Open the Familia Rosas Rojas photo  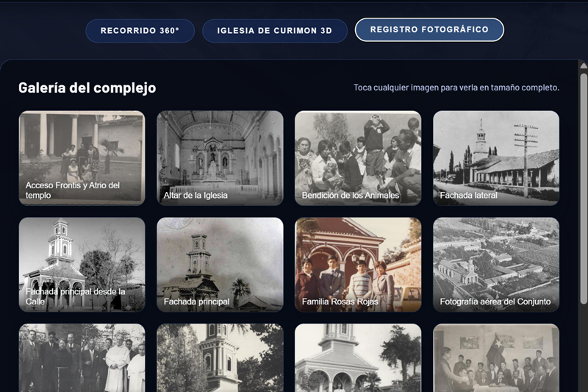[x=358, y=264]
